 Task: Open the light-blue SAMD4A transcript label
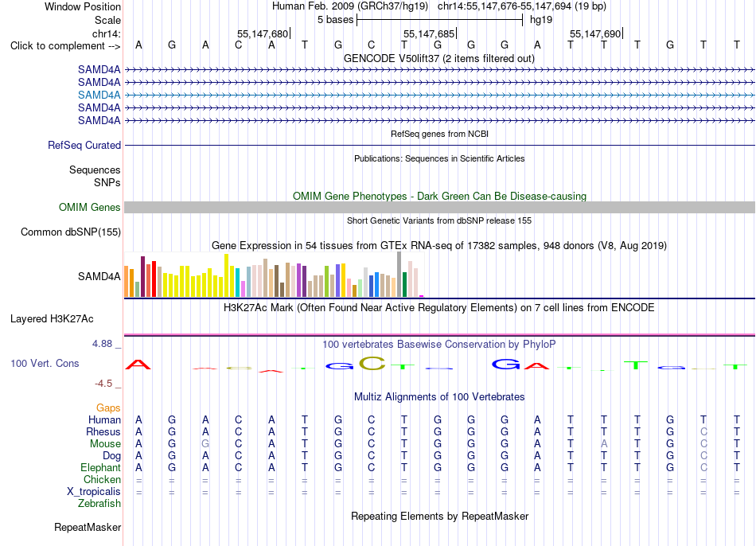click(x=99, y=95)
